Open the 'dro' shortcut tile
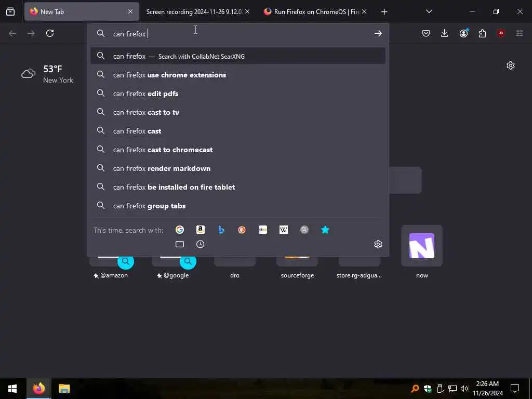The height and width of the screenshot is (399, 532). (x=235, y=268)
